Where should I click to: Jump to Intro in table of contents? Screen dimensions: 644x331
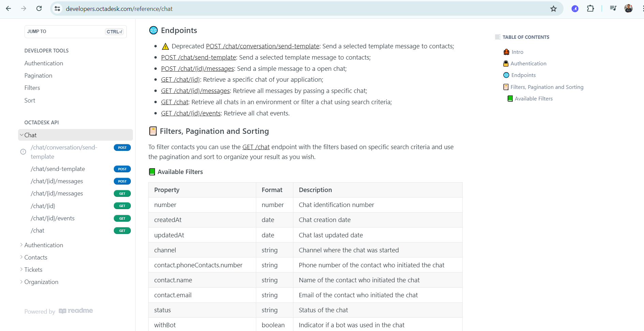pos(517,52)
